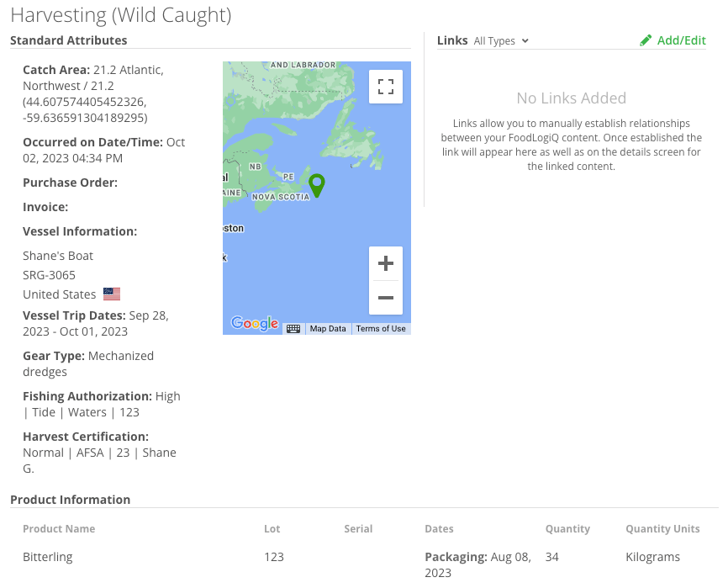Click the Google logo on map
Viewport: 728px width, 588px height.
click(255, 323)
